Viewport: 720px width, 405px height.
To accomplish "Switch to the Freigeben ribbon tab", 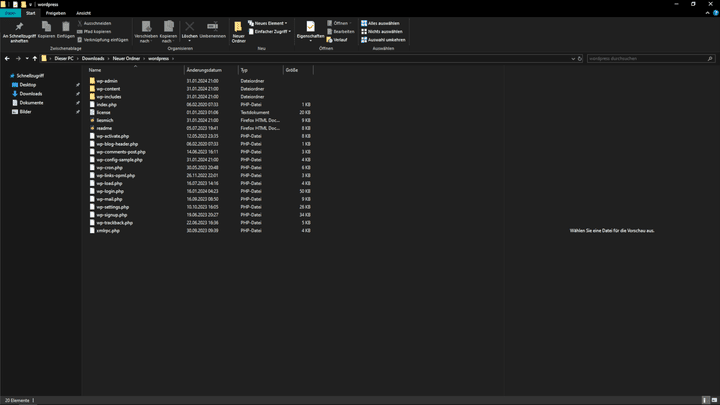I will [x=56, y=13].
